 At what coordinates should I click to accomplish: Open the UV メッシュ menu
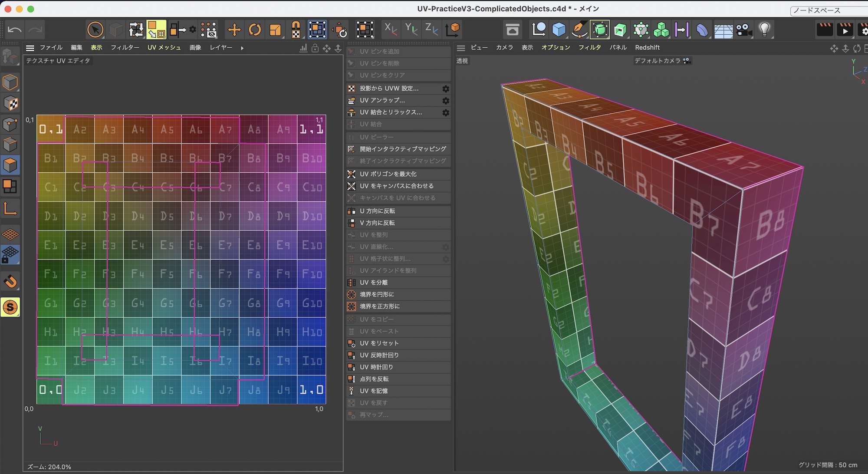pyautogui.click(x=164, y=48)
